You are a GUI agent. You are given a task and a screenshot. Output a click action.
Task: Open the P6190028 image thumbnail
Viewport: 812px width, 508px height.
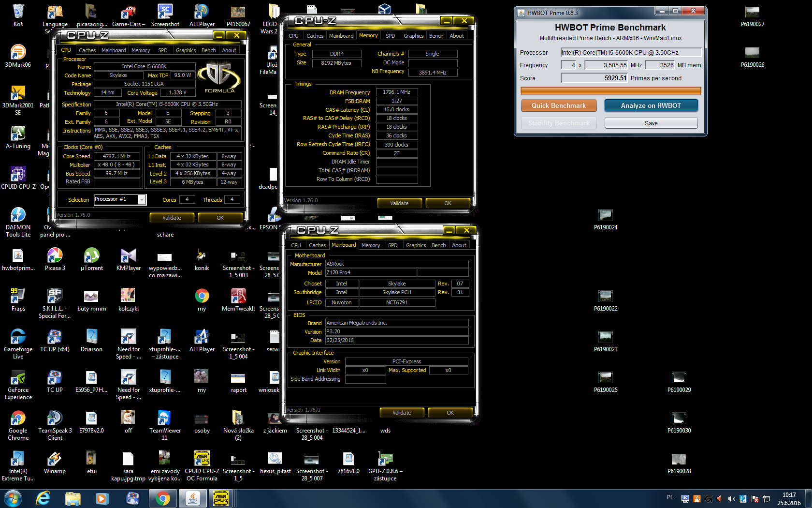point(679,462)
